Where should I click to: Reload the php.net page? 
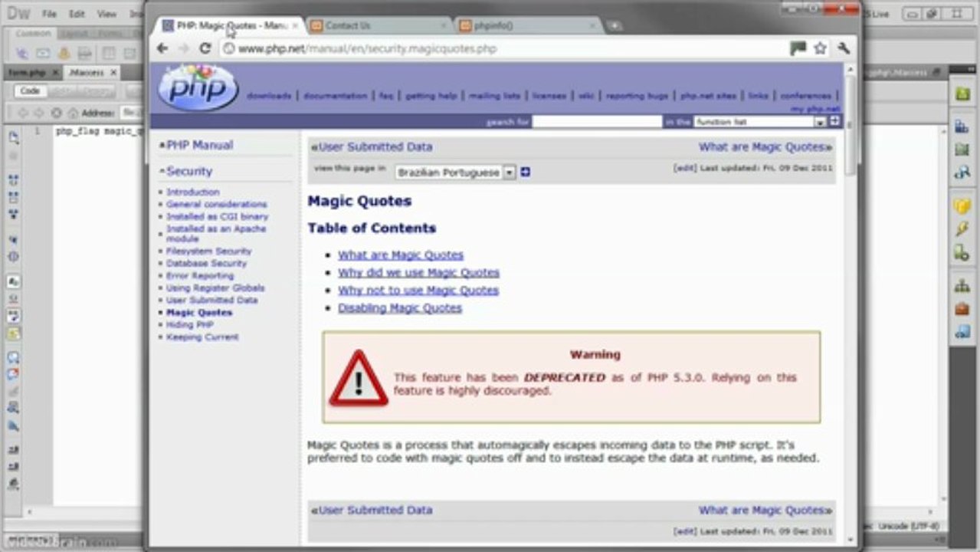pos(205,48)
